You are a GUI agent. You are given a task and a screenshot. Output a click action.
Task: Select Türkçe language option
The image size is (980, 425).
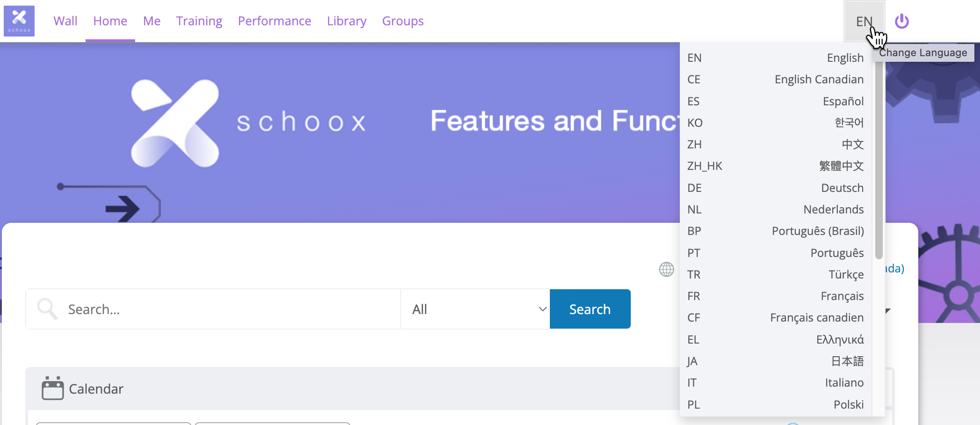tap(776, 274)
